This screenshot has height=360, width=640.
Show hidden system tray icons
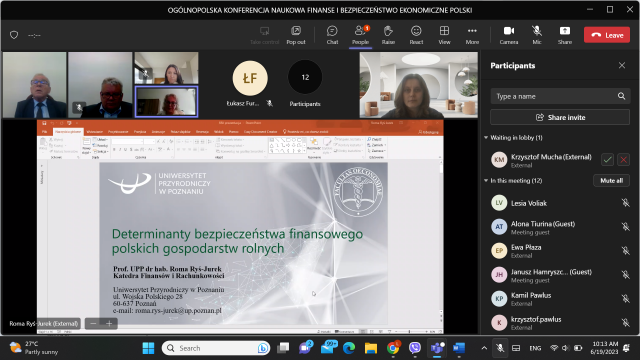pyautogui.click(x=484, y=348)
